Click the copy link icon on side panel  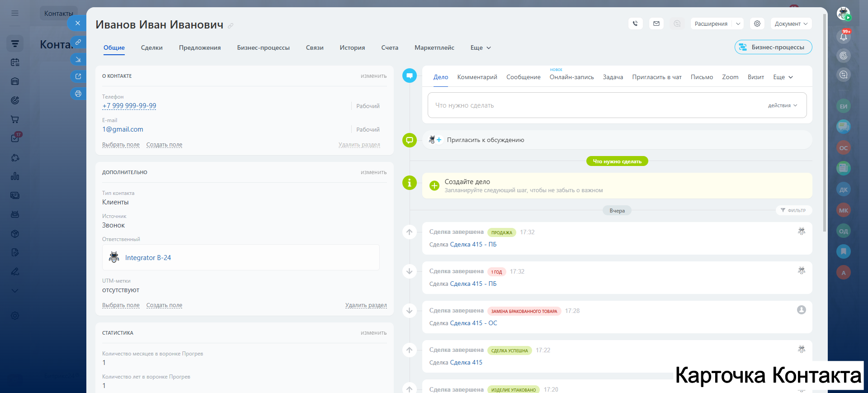pos(78,42)
